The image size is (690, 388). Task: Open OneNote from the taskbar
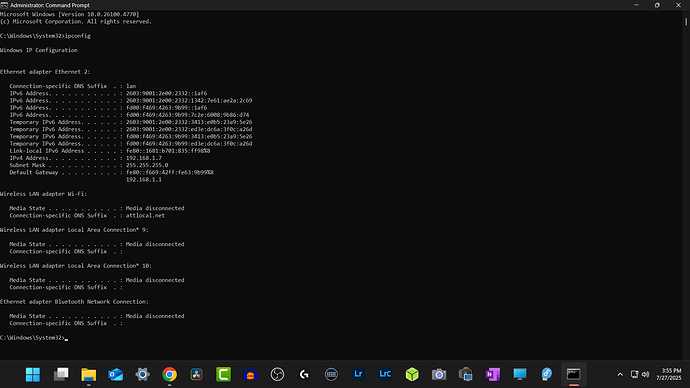point(493,374)
